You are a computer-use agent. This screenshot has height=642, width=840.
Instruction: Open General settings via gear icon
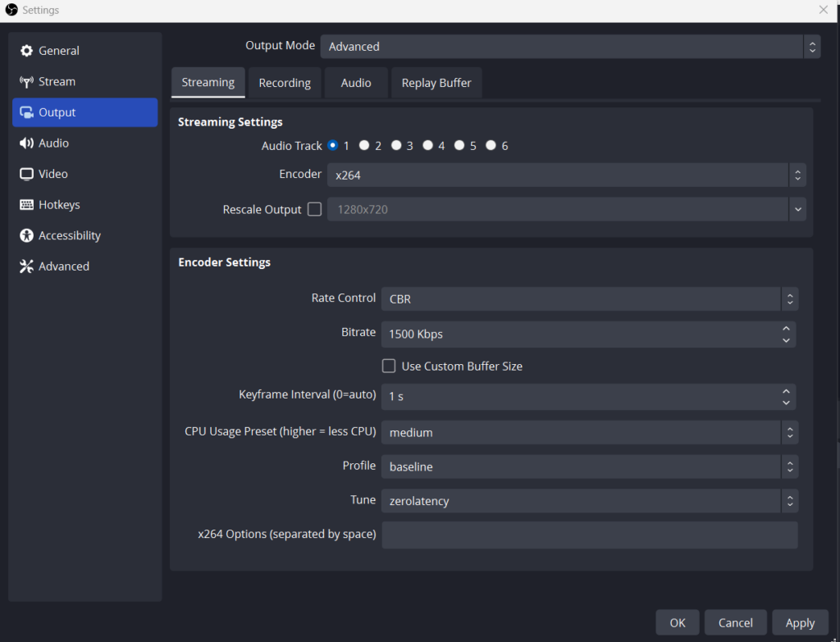coord(26,51)
